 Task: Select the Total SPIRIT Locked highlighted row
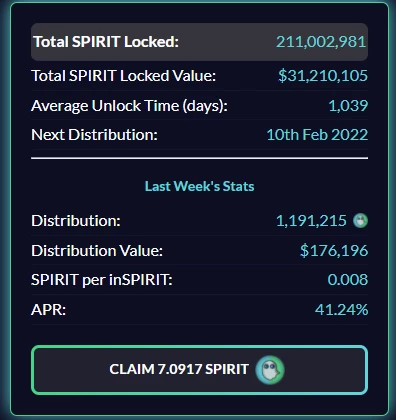(199, 42)
